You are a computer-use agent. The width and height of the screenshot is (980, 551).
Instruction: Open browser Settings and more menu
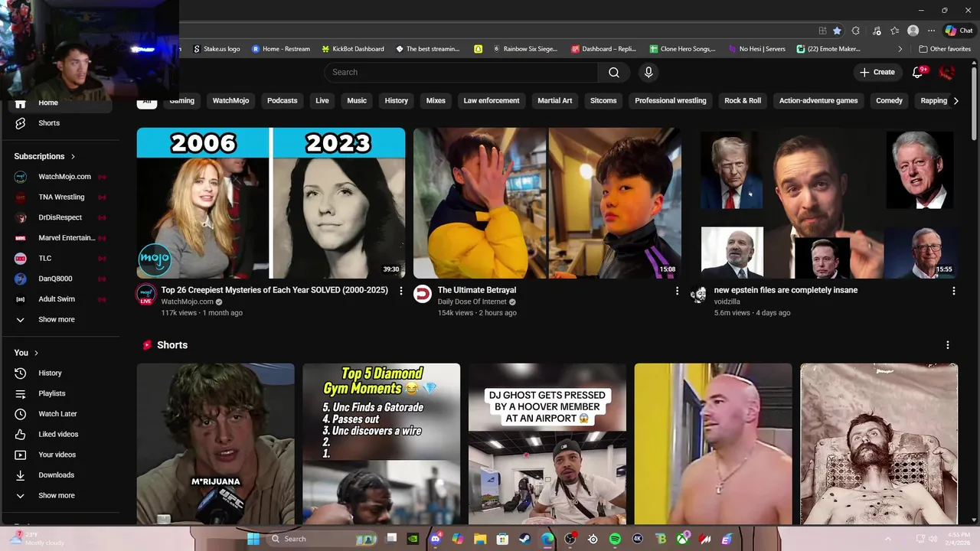click(932, 31)
